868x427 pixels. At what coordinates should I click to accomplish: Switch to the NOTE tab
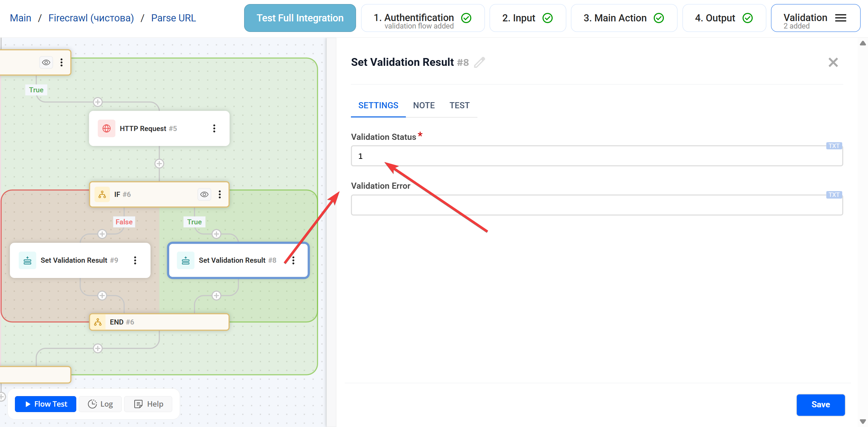click(424, 106)
